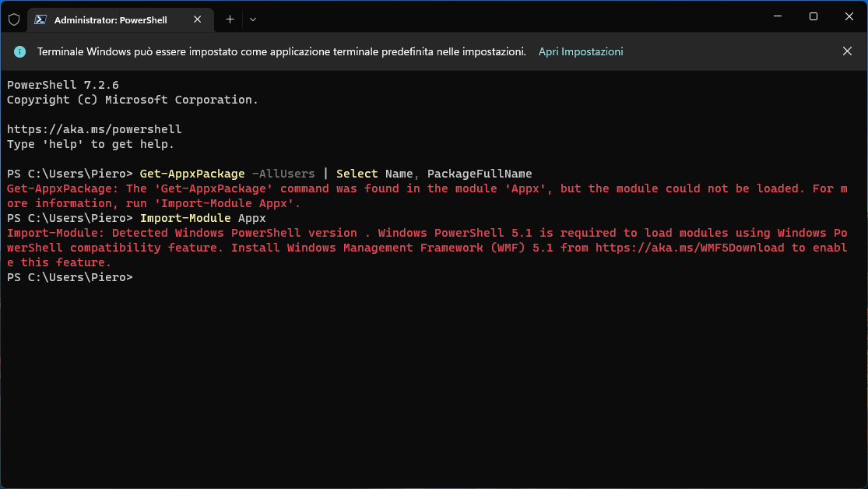This screenshot has height=489, width=868.
Task: Click the minimize icon in the title bar
Action: click(x=777, y=16)
